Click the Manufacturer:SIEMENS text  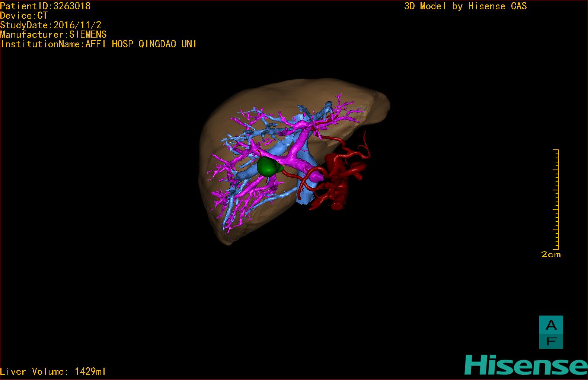[x=53, y=35]
